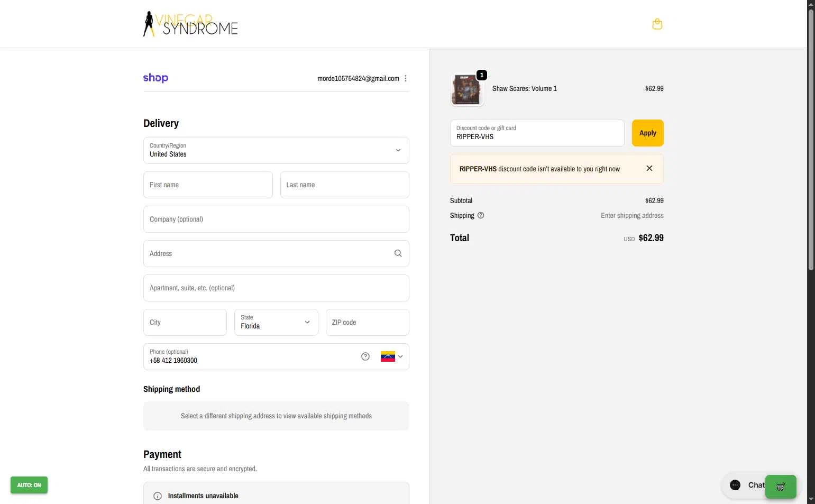The width and height of the screenshot is (815, 504).
Task: Focus the First name field
Action: 208,185
